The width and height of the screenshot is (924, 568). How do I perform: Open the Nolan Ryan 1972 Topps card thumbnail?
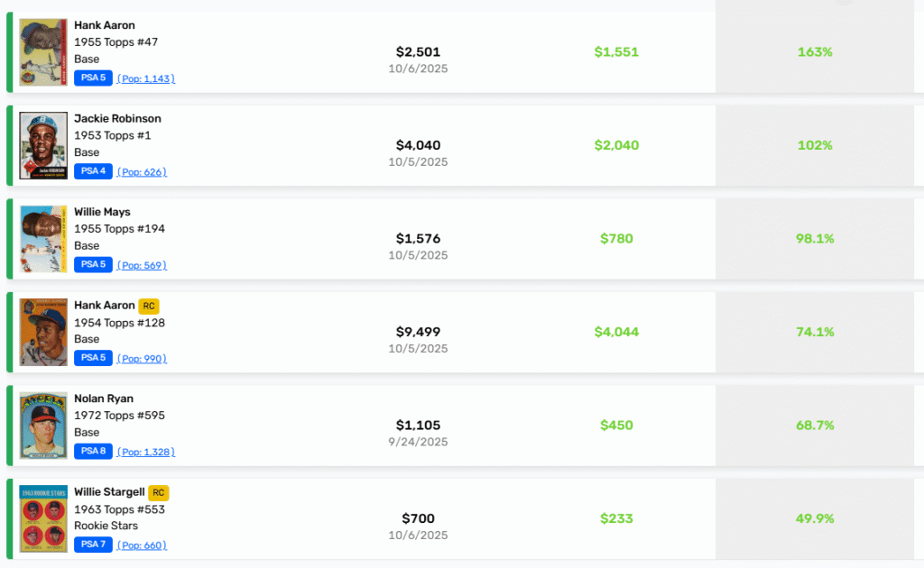(43, 426)
